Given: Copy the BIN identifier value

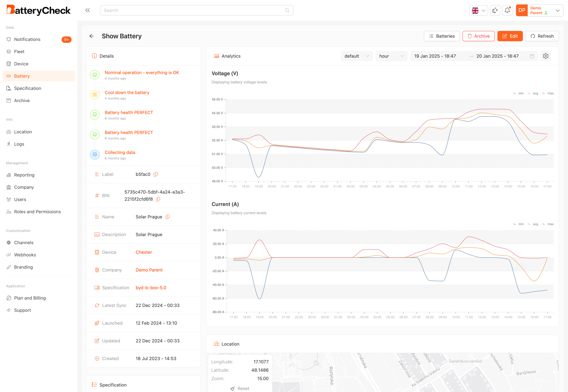Looking at the screenshot, I should click(158, 199).
